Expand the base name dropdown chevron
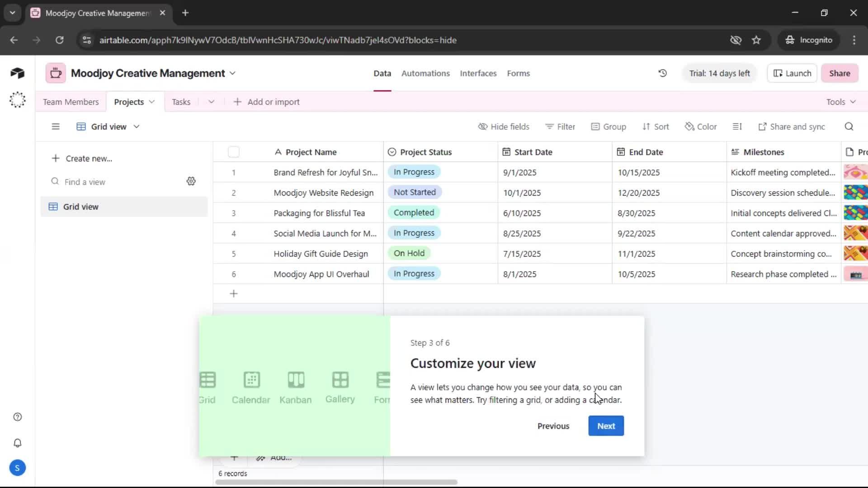 (232, 73)
